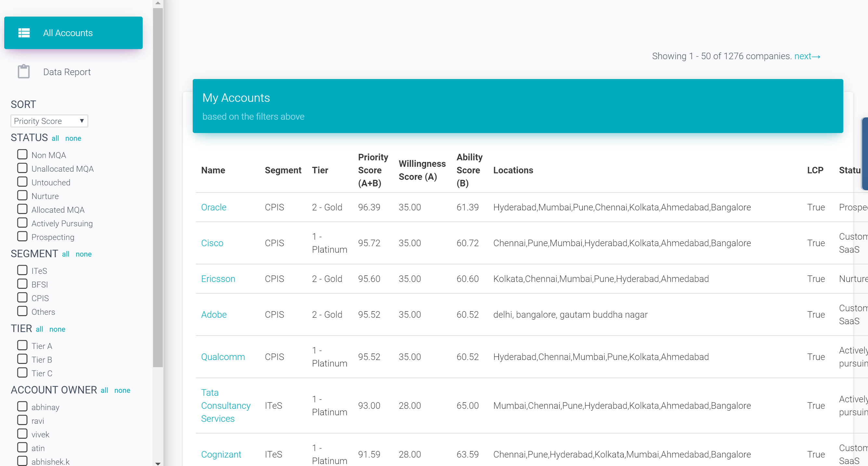Clear STATUS filters with none link
The image size is (868, 466).
click(x=73, y=138)
